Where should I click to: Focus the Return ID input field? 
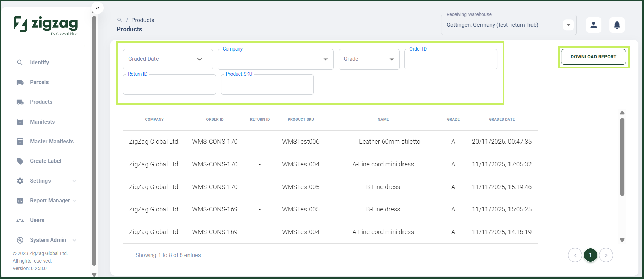click(x=169, y=85)
